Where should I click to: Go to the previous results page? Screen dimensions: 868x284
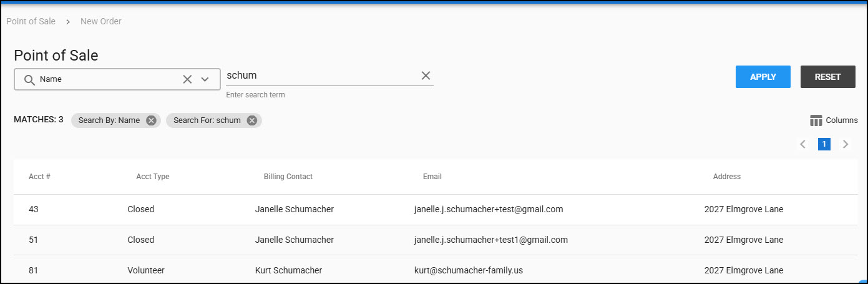(803, 144)
